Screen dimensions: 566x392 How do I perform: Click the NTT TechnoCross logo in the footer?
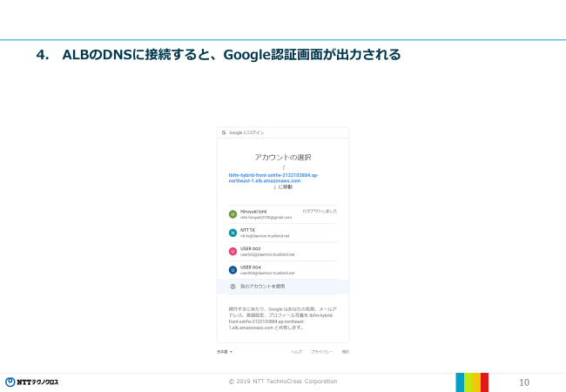pos(31,382)
